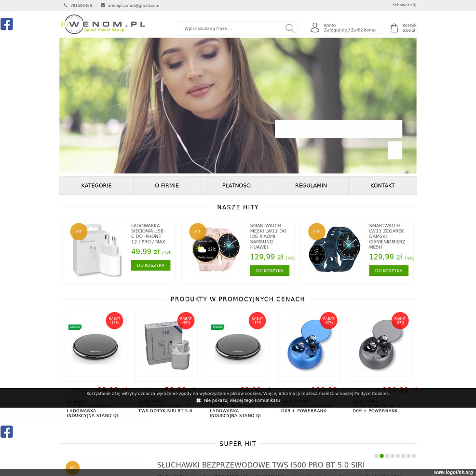The image size is (476, 476).
Task: Focus the search phrase input field
Action: click(232, 28)
